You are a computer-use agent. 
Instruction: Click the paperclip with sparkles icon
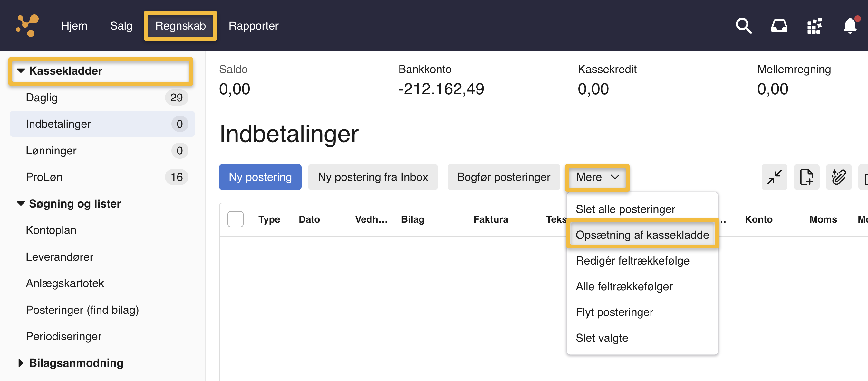coord(838,177)
